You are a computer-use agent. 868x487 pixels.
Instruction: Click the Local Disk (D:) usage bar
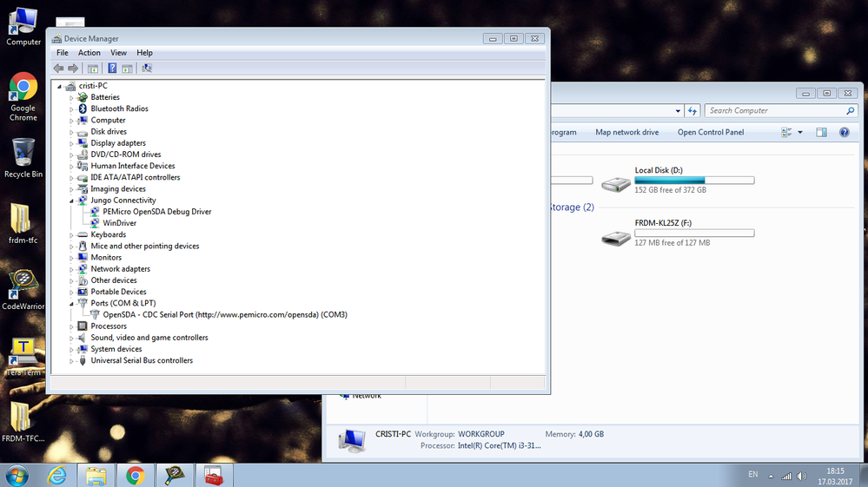tap(694, 181)
